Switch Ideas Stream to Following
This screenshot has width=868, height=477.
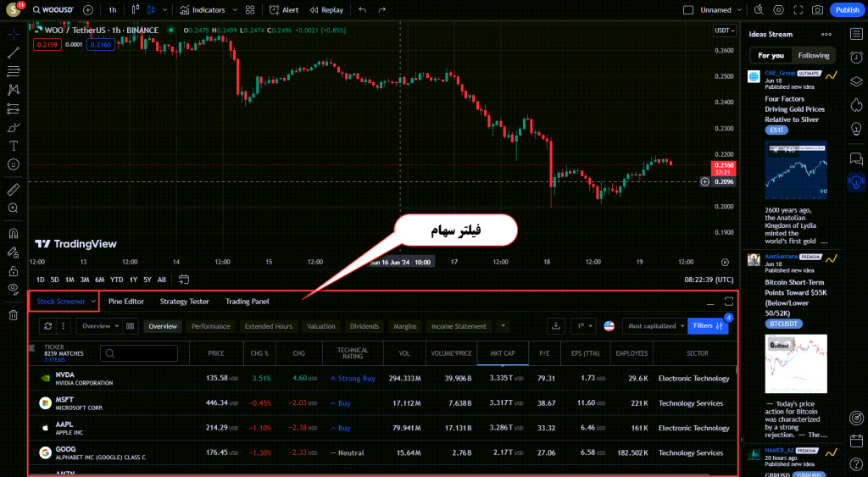[813, 55]
